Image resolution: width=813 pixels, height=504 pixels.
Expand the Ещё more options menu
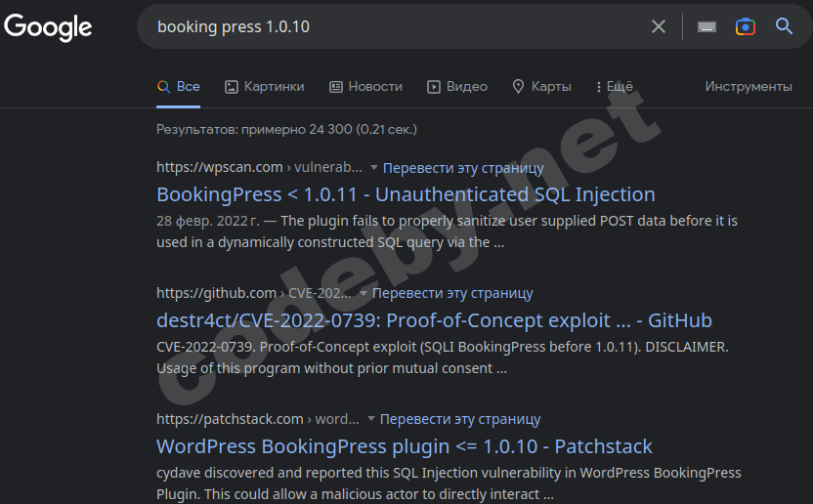pos(614,87)
